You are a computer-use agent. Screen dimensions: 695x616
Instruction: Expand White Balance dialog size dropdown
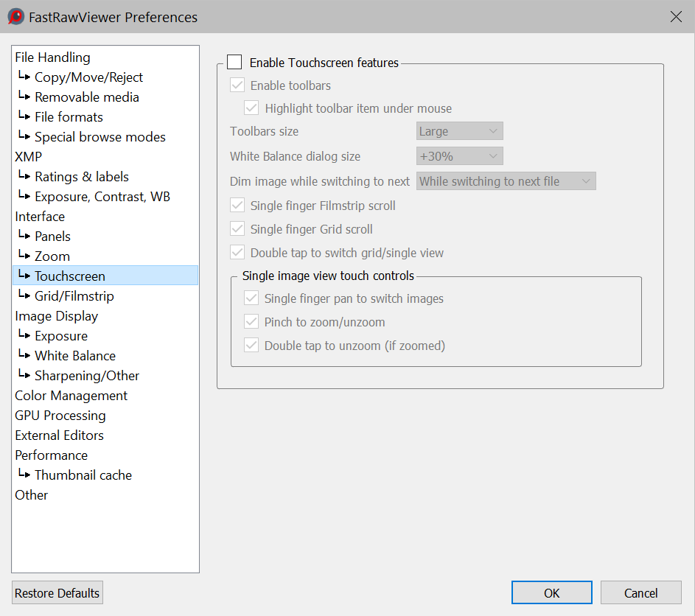(459, 156)
